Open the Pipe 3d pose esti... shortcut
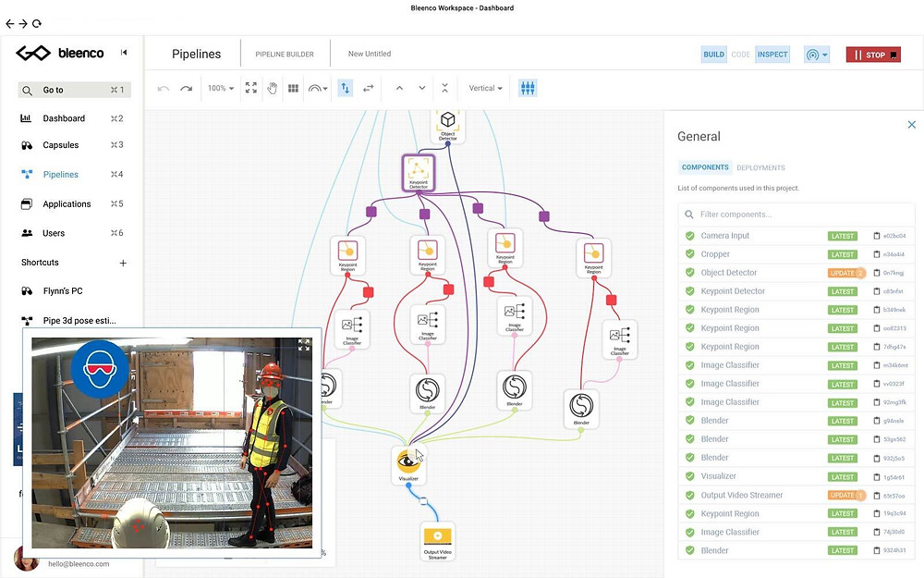Image resolution: width=924 pixels, height=578 pixels. point(79,321)
